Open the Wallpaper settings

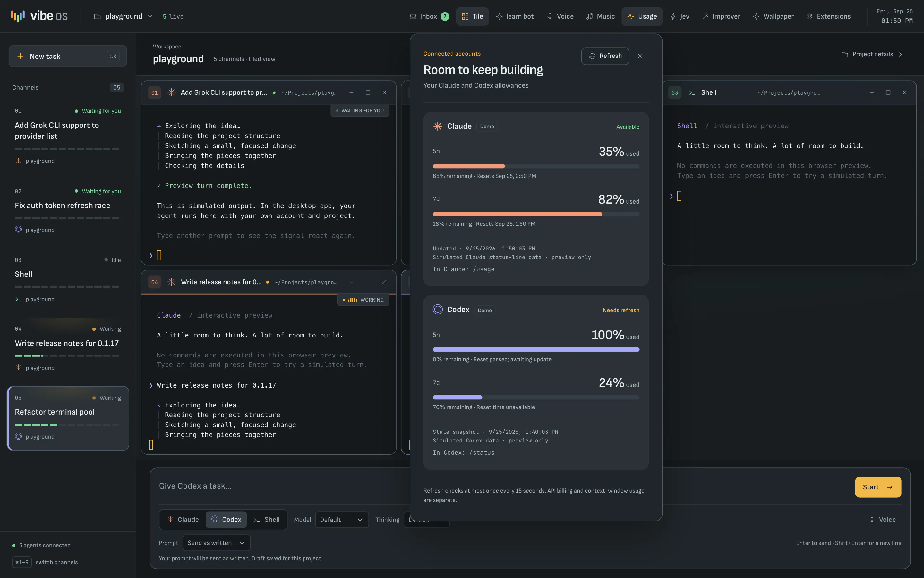pyautogui.click(x=773, y=16)
